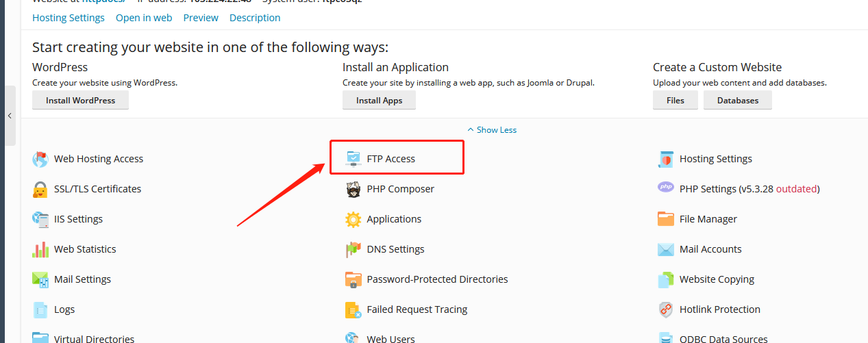Open the File Manager folder icon
The height and width of the screenshot is (343, 868).
point(666,219)
